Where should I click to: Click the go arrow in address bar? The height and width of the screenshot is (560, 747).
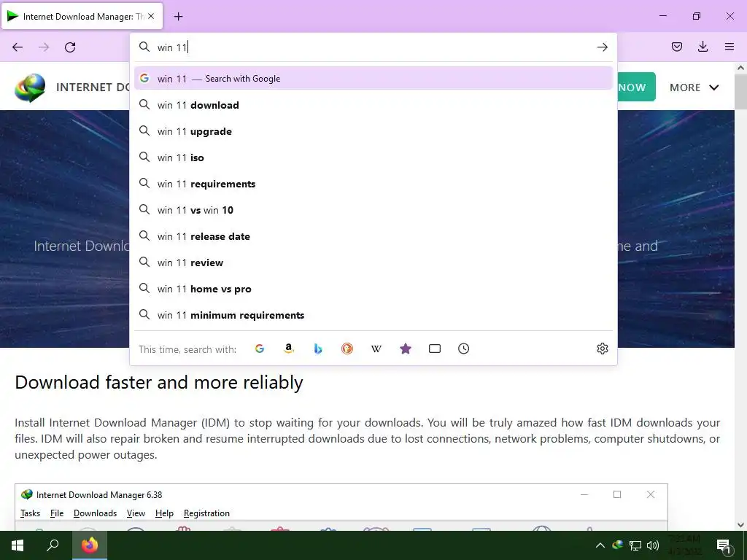pyautogui.click(x=602, y=47)
